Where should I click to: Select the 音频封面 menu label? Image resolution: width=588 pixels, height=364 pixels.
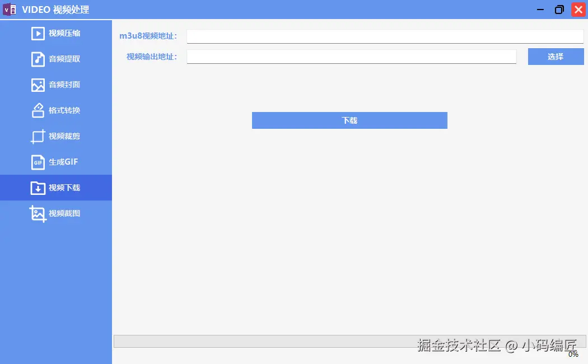click(64, 85)
